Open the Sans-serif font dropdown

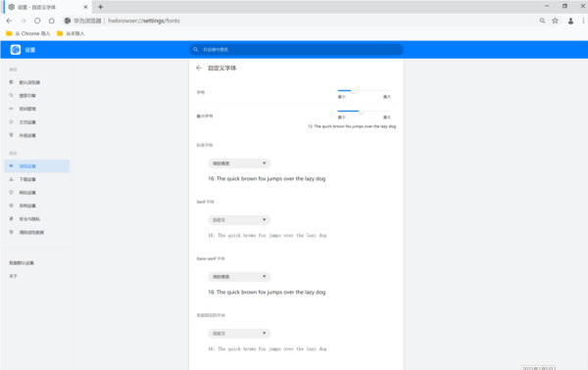239,277
